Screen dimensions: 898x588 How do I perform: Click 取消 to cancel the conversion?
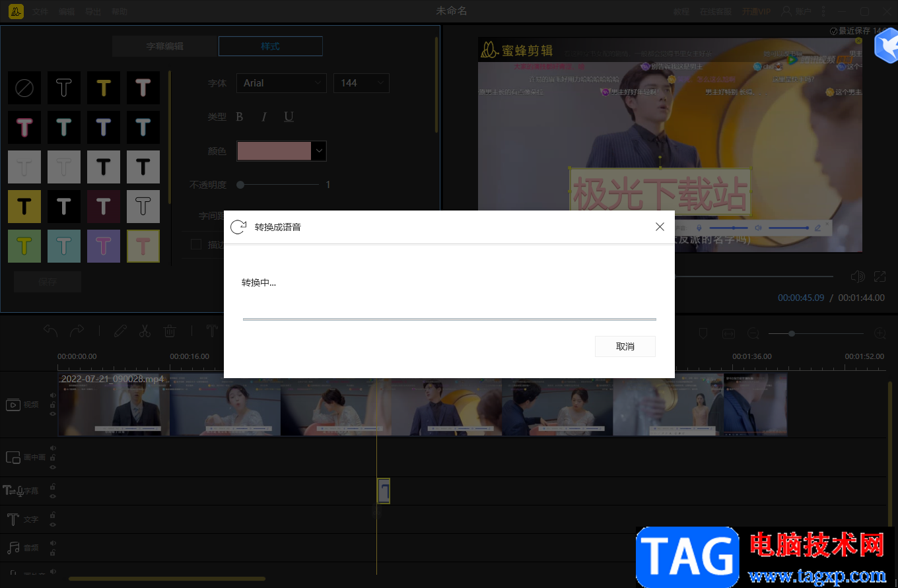[625, 346]
